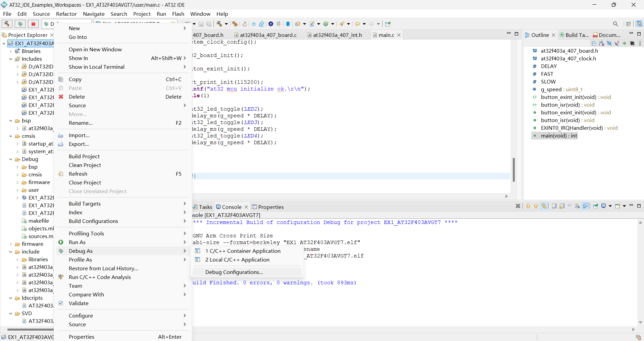
Task: Click the new-window icon after toolbar arrows
Action: point(388,24)
